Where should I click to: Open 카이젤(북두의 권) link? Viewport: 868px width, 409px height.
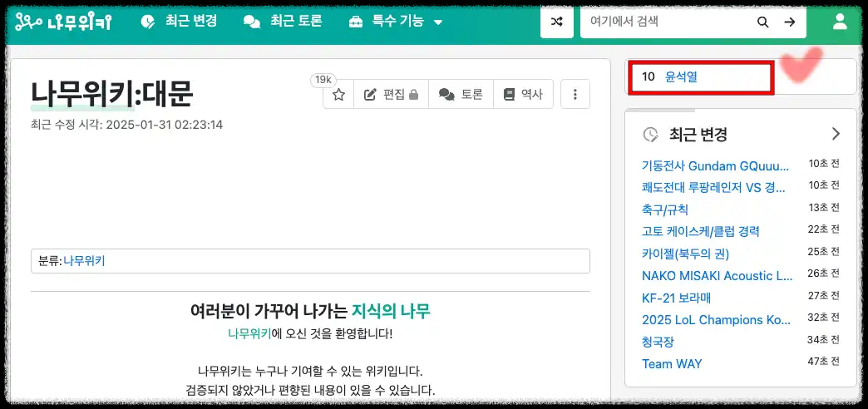click(x=685, y=254)
